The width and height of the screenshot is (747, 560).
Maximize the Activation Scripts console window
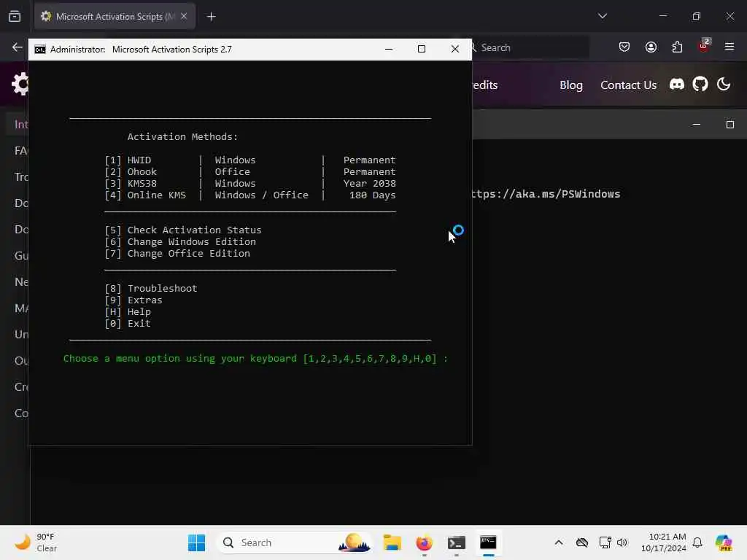tap(421, 49)
